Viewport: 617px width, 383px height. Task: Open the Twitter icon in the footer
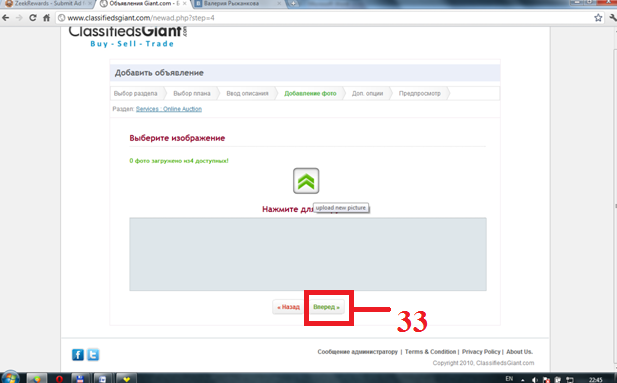[93, 355]
